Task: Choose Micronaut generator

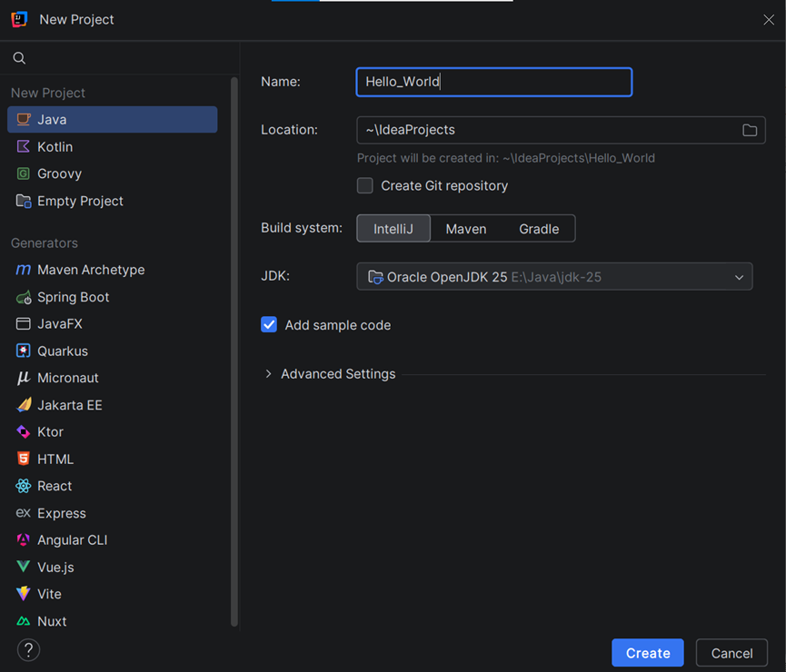Action: click(113, 378)
